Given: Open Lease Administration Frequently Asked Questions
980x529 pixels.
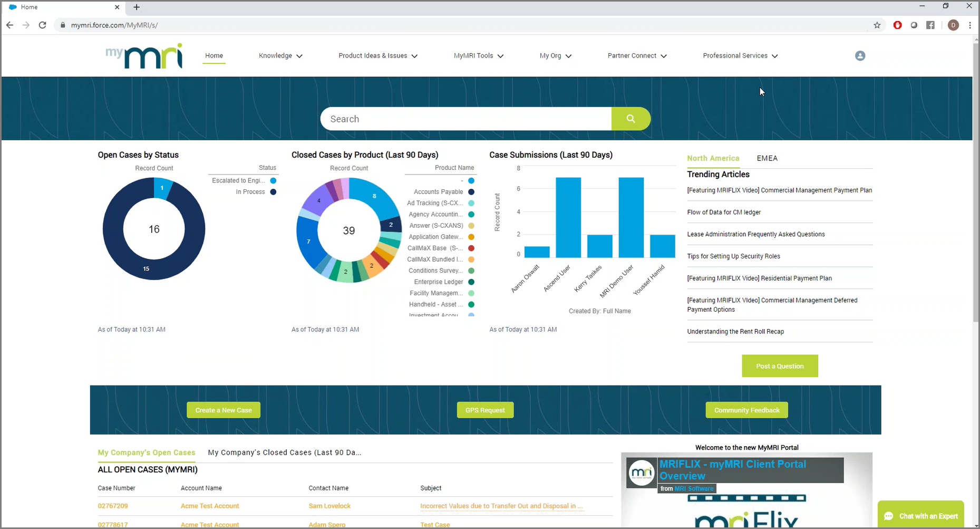Looking at the screenshot, I should (x=756, y=234).
